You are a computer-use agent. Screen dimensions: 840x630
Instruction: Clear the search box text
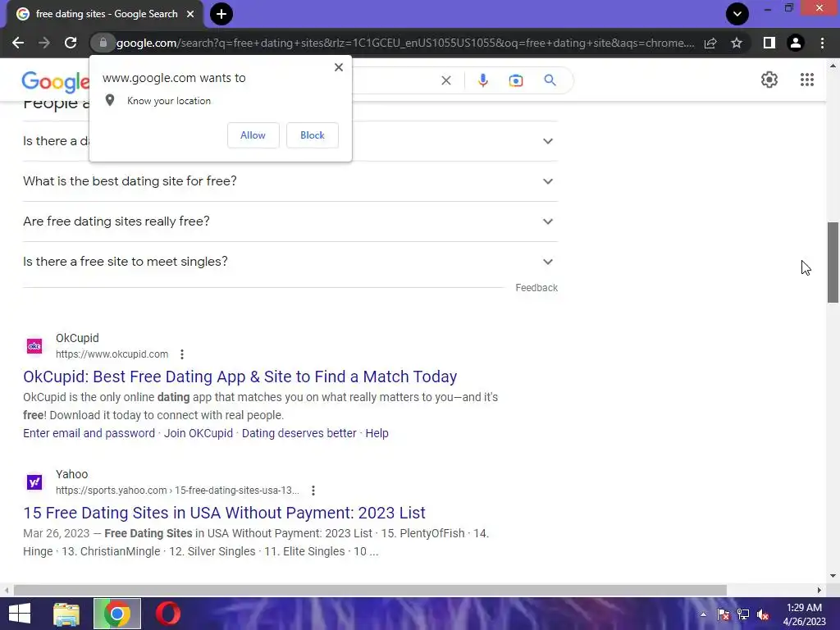(445, 80)
